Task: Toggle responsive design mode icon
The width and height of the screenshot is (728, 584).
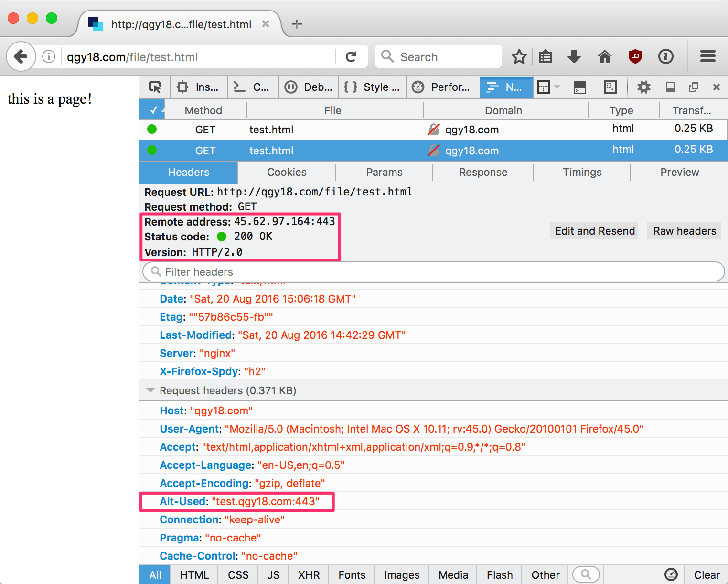Action: [x=610, y=87]
